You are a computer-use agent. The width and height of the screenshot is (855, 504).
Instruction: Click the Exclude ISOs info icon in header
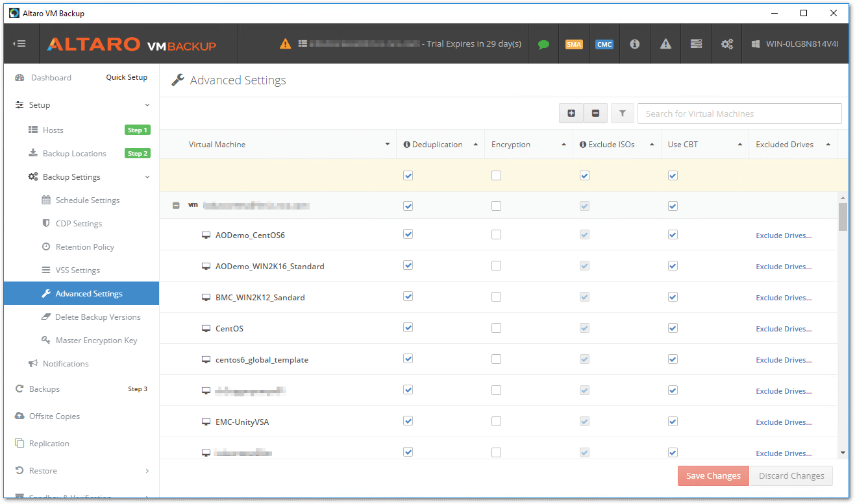coord(584,145)
